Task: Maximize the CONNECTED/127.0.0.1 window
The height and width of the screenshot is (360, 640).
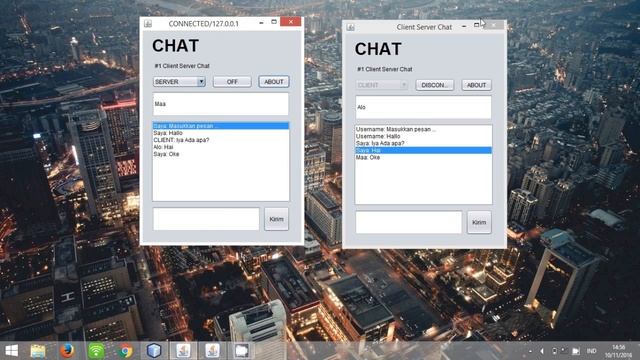Action: coord(274,22)
